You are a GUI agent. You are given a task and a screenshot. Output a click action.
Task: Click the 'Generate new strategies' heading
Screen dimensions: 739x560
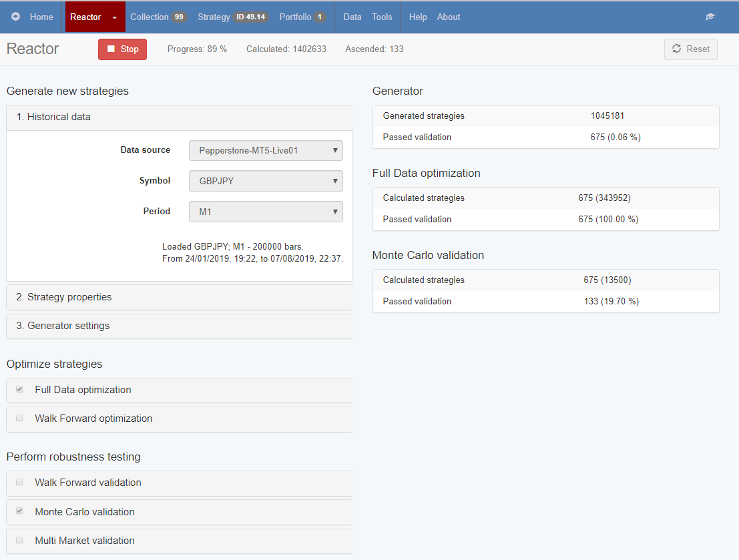[x=67, y=91]
